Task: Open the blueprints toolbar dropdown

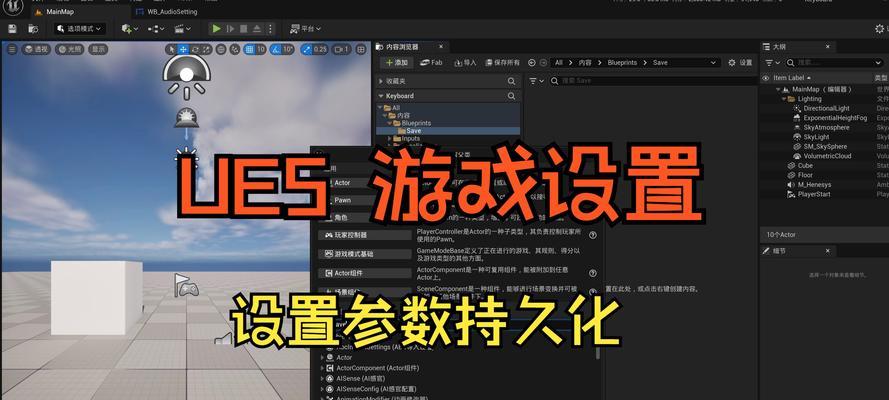Action: tap(156, 28)
